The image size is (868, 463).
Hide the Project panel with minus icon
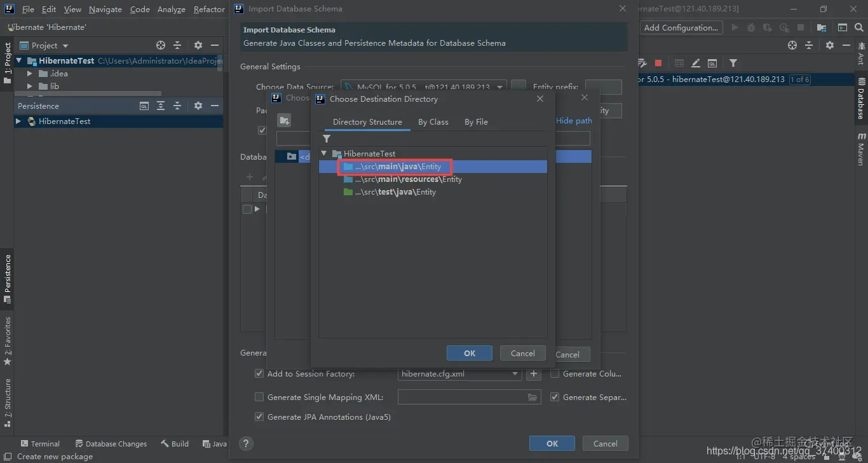[215, 45]
